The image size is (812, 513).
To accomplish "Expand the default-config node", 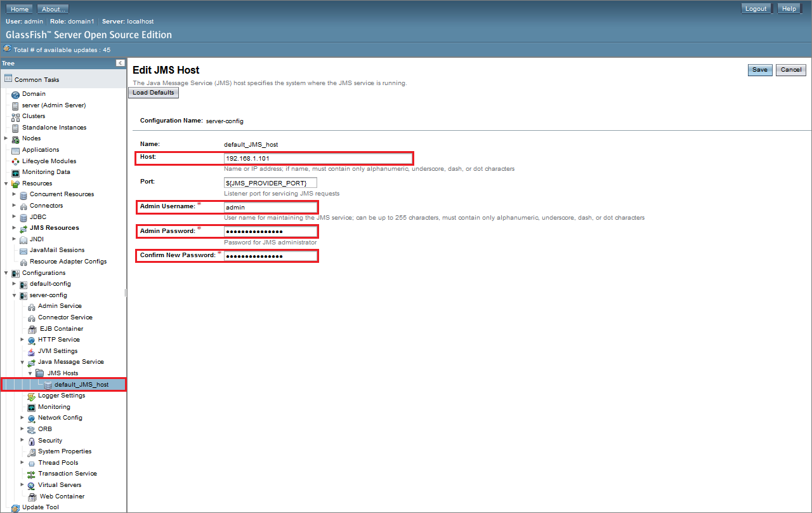I will (14, 284).
